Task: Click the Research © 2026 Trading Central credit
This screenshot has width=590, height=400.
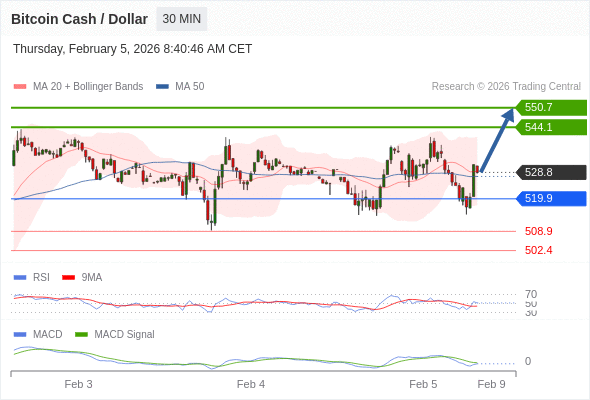Action: pyautogui.click(x=506, y=87)
